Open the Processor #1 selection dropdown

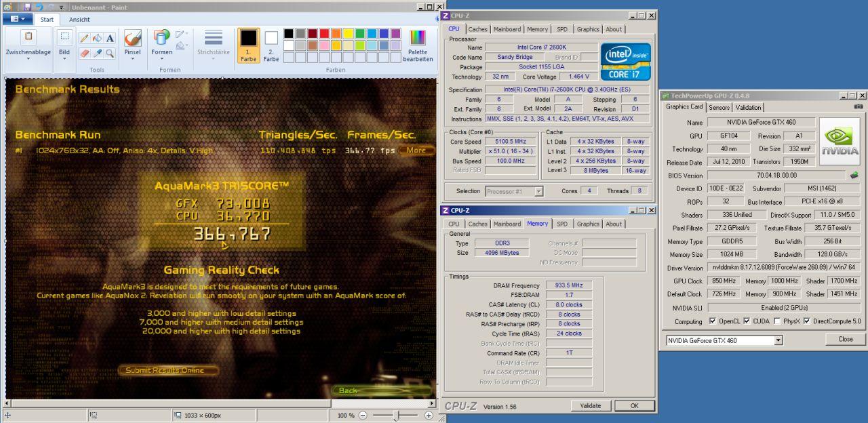[539, 191]
